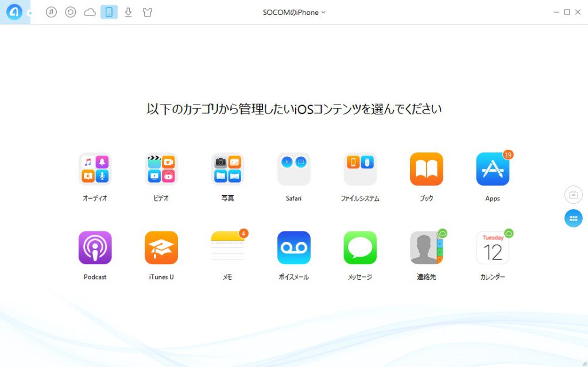Open the メッセージ messages category

[360, 248]
